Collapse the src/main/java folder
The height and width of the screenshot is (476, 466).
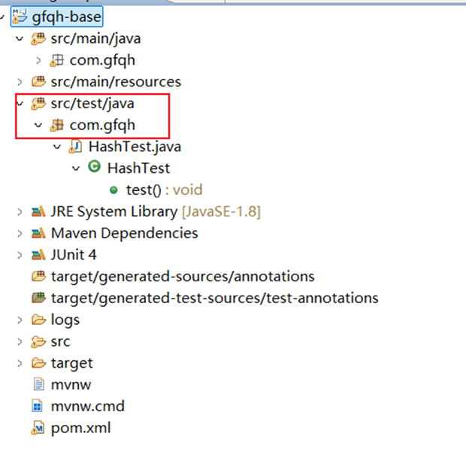(20, 38)
